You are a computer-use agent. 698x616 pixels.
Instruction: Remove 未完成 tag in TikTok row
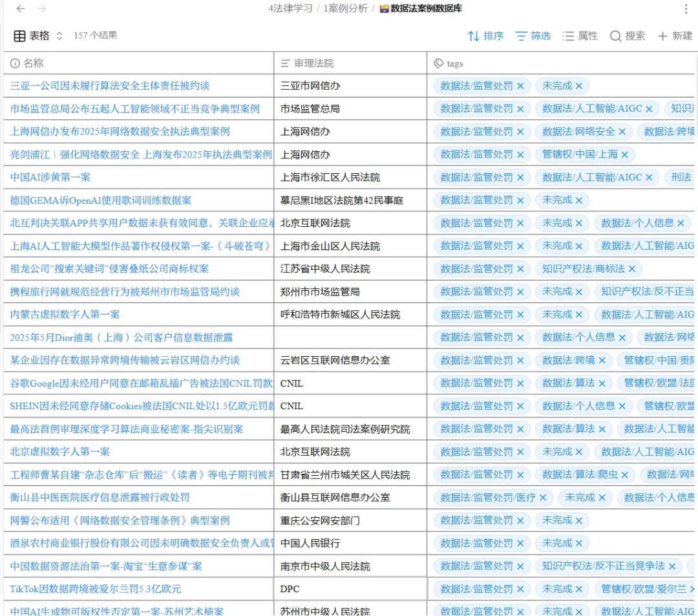point(578,589)
